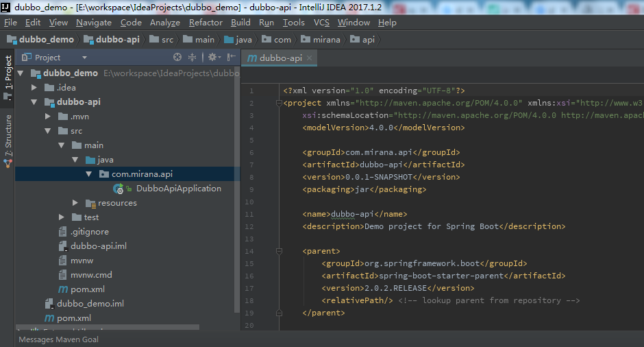Click the .mvn folder icon
Screen dimensions: 644x347
click(x=63, y=117)
